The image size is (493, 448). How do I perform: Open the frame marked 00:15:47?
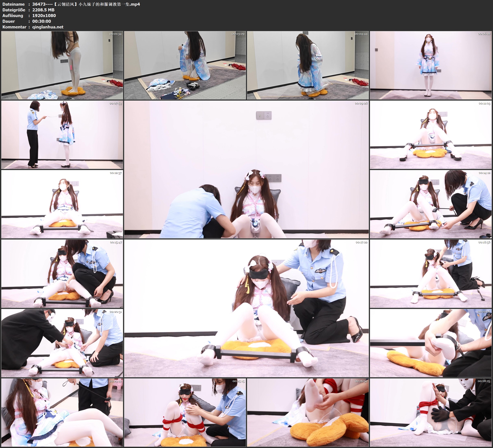coord(62,274)
